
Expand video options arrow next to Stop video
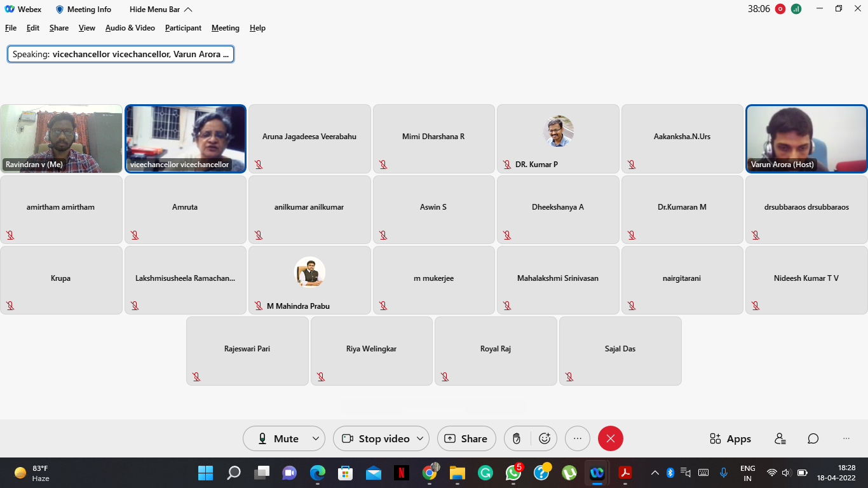(x=420, y=438)
